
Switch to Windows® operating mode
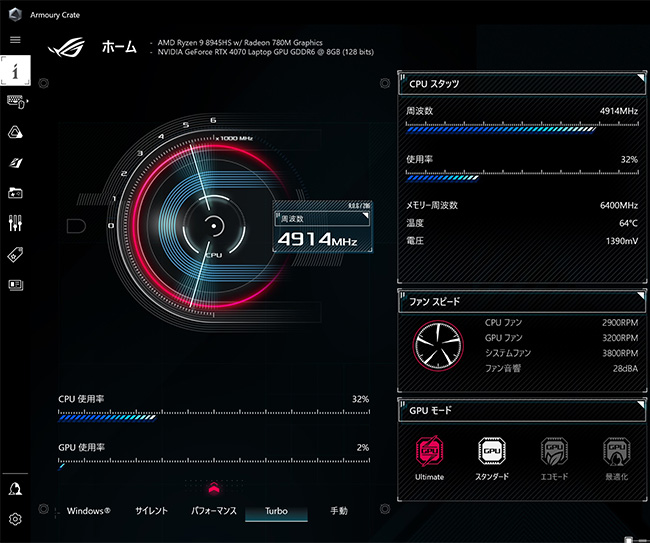pos(88,511)
